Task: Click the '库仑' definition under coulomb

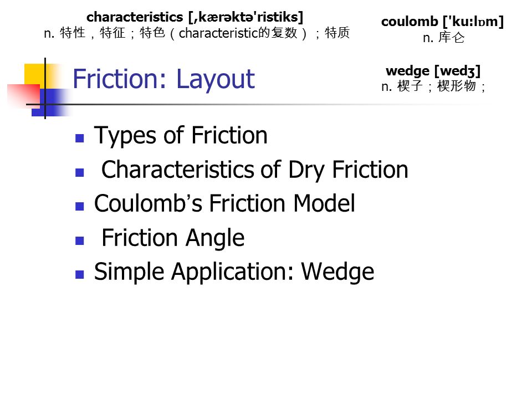Action: (443, 37)
